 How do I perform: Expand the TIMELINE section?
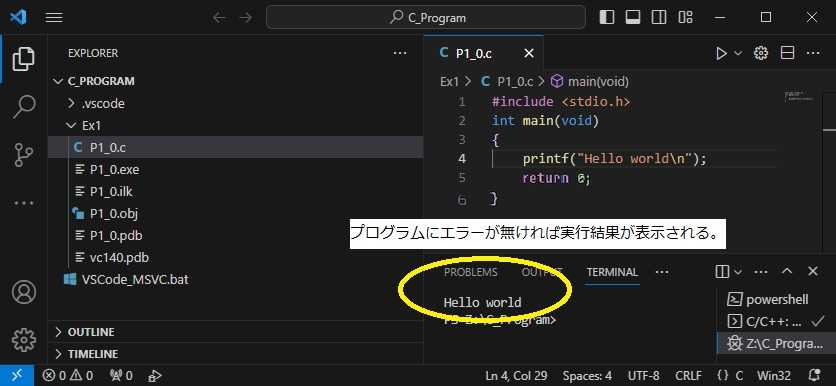(235, 354)
